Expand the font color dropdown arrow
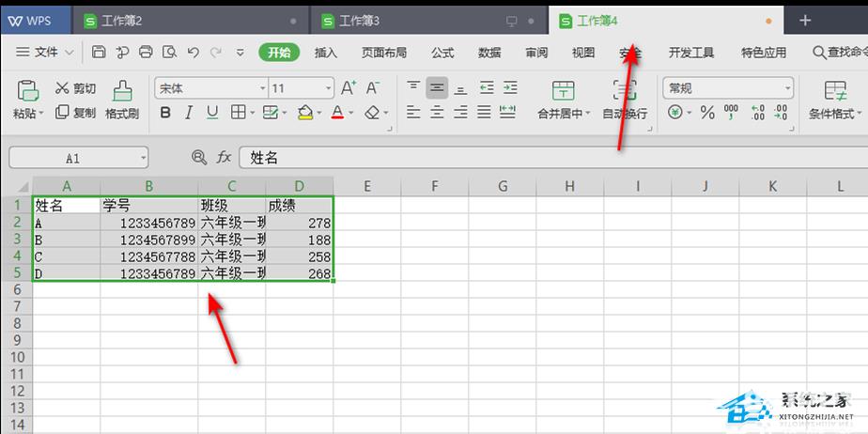The width and height of the screenshot is (868, 434). pyautogui.click(x=351, y=113)
